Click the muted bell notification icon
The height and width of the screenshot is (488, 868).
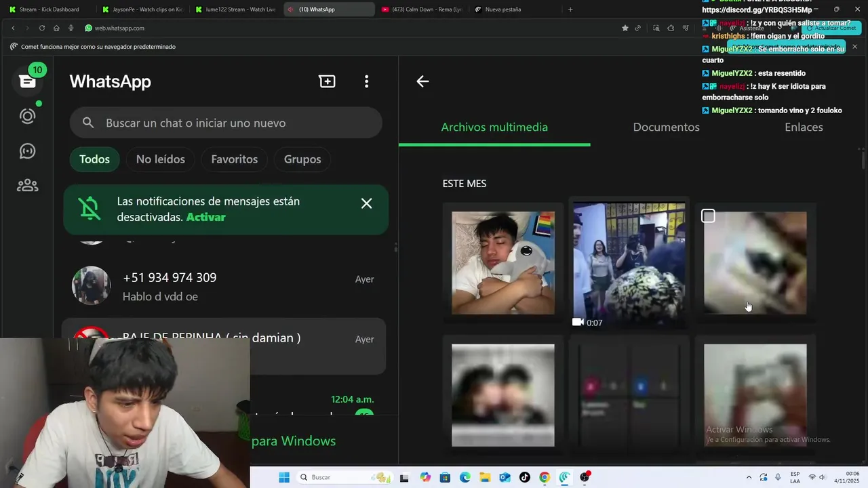[90, 209]
